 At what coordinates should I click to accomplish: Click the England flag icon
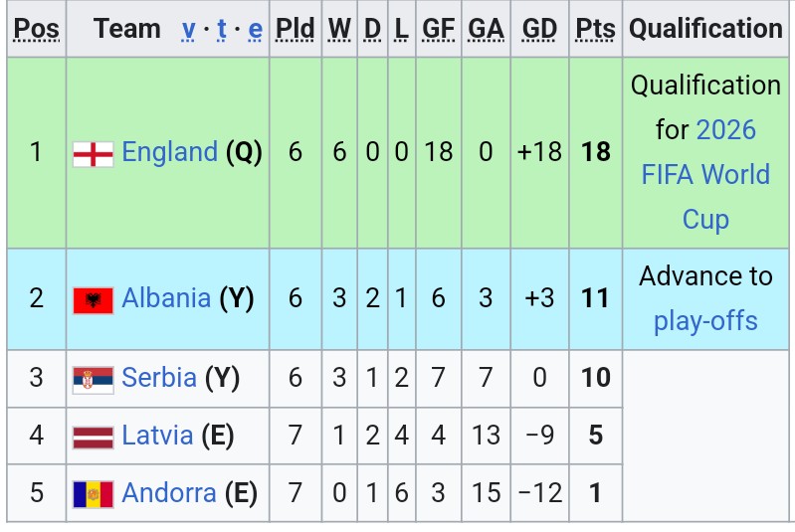[93, 153]
